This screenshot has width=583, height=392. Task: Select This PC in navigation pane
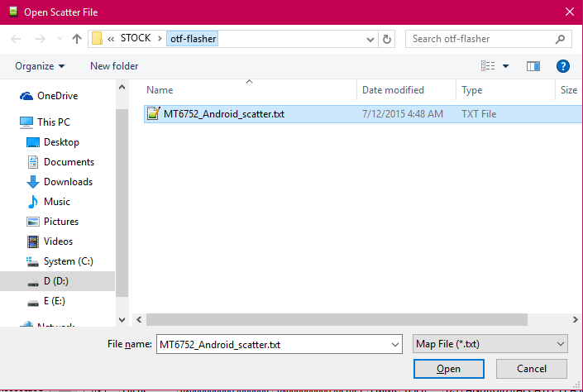[54, 122]
